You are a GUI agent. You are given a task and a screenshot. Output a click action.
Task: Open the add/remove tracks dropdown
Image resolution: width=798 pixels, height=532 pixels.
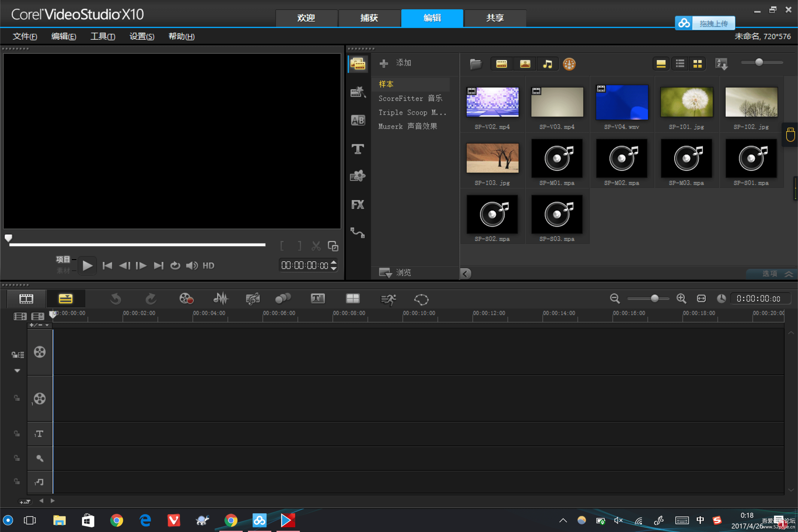pos(39,325)
